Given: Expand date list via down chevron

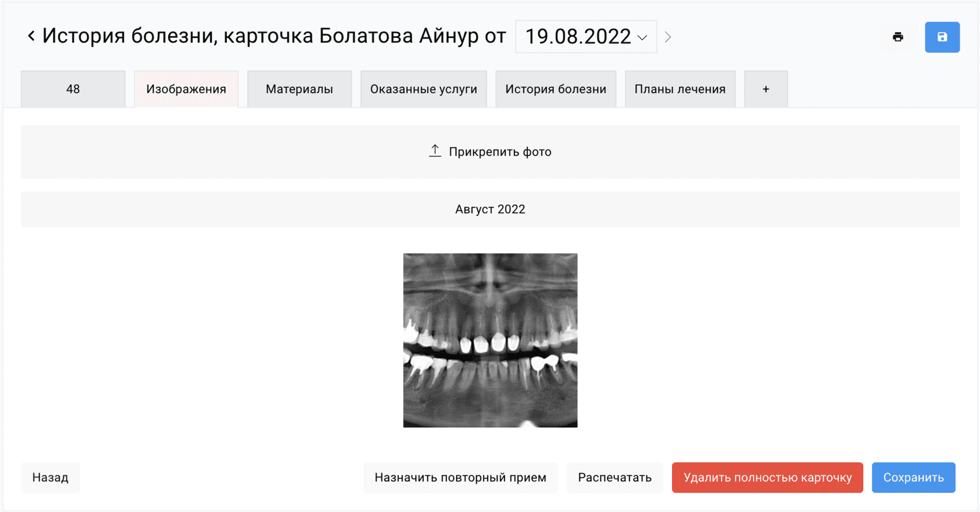Looking at the screenshot, I should pos(642,38).
